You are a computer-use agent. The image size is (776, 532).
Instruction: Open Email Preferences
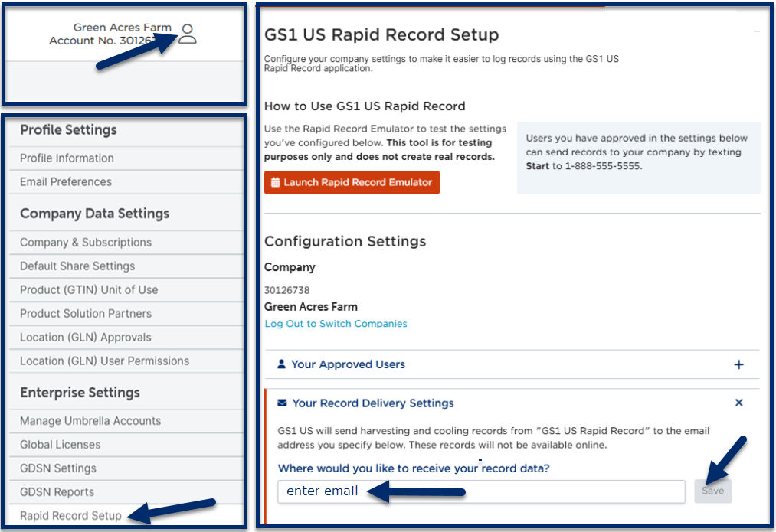point(66,182)
